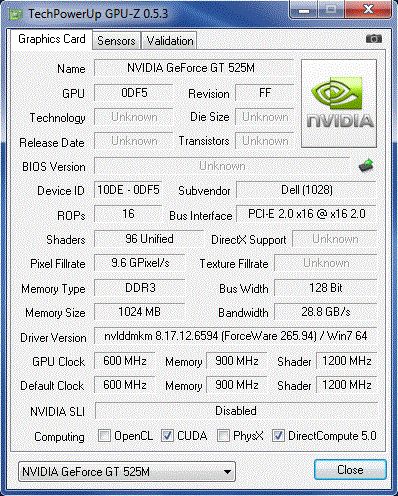Click the GPU Clock row Memory 900 MHz field
The image size is (398, 496).
point(237,361)
